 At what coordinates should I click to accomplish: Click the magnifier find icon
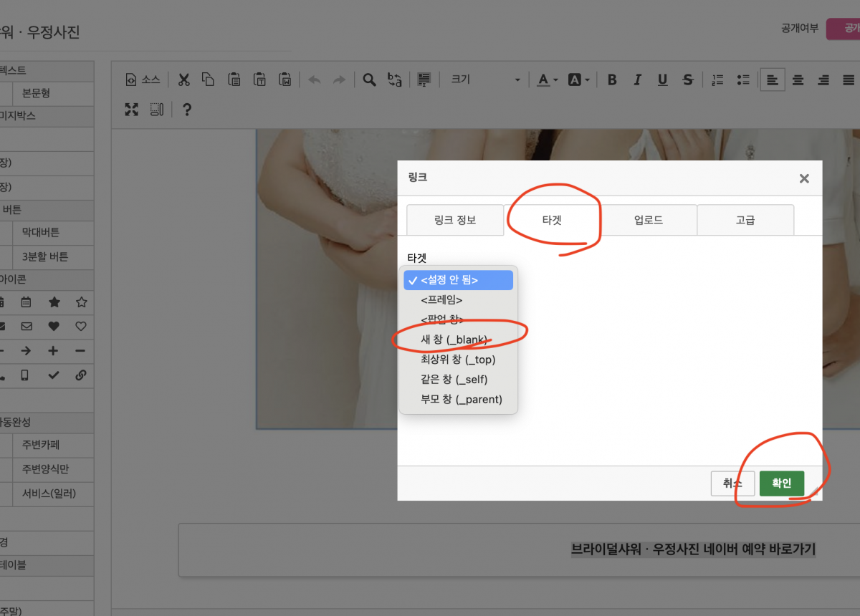click(x=369, y=80)
